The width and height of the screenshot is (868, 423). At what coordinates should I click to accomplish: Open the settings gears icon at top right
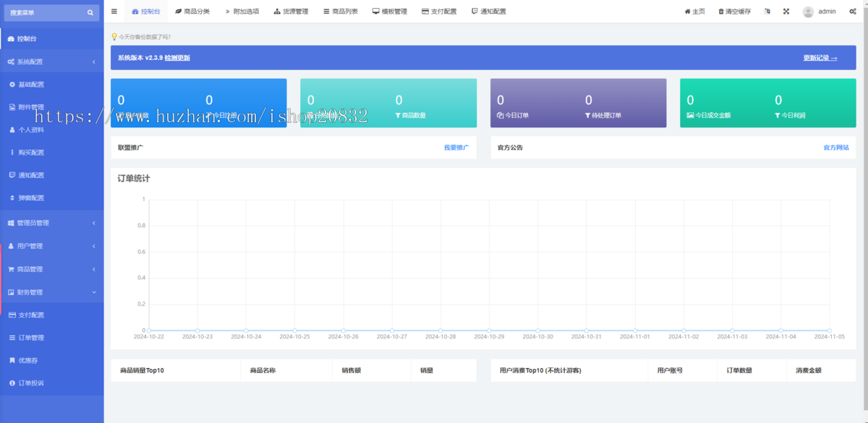853,12
